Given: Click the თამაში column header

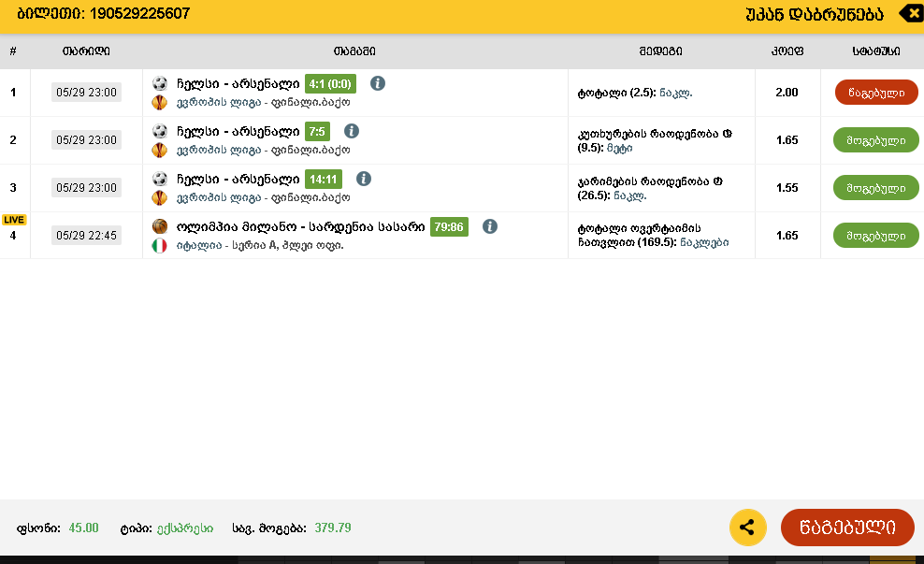Looking at the screenshot, I should click(x=354, y=51).
